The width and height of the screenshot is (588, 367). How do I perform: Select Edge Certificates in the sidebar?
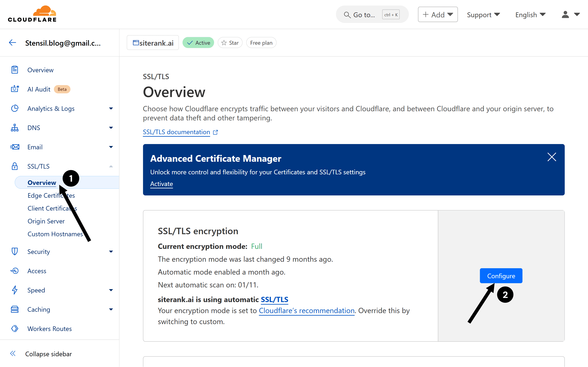(x=51, y=195)
